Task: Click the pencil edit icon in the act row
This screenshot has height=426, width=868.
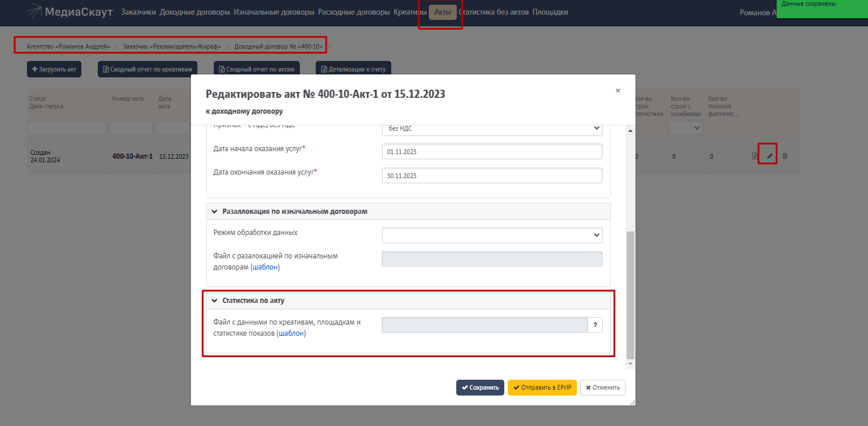Action: [x=770, y=156]
